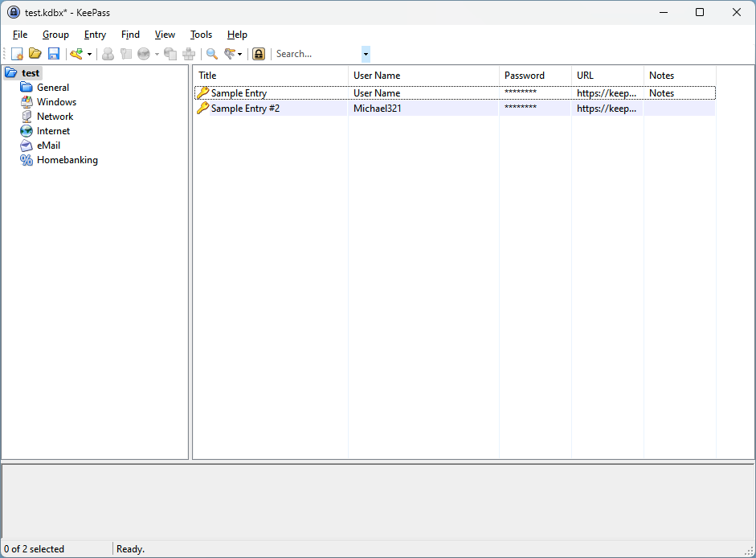Select the Homebanking group
Screen dimensions: 756x558
(x=67, y=160)
